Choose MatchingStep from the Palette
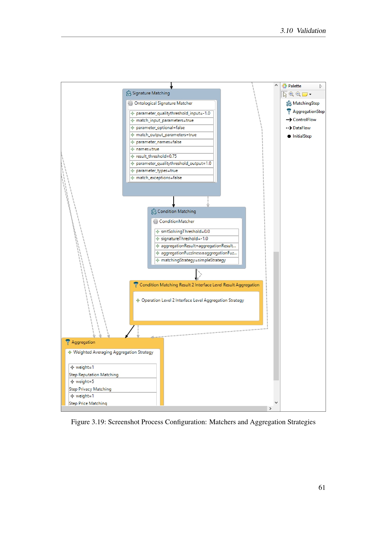 (303, 103)
